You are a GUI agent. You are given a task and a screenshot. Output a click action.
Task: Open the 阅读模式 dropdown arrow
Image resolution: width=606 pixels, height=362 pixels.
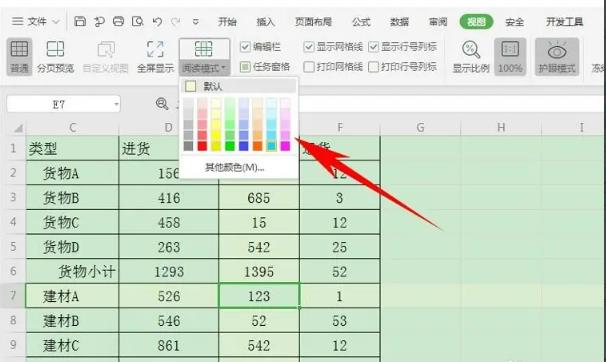coord(223,68)
